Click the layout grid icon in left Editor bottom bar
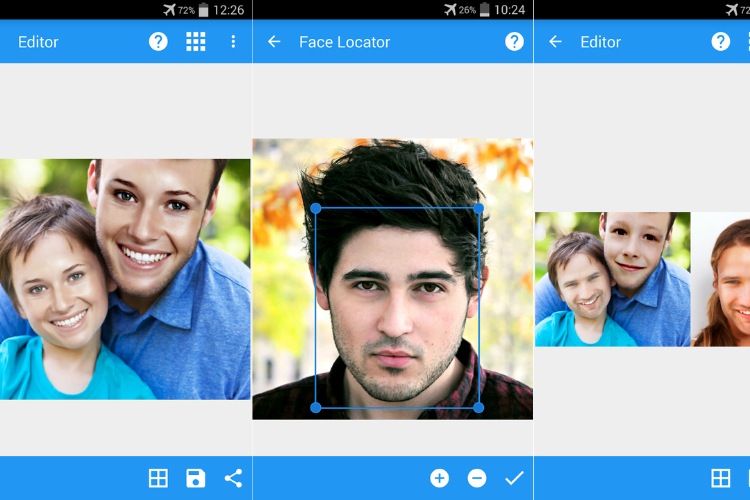Image resolution: width=750 pixels, height=500 pixels. (x=158, y=478)
